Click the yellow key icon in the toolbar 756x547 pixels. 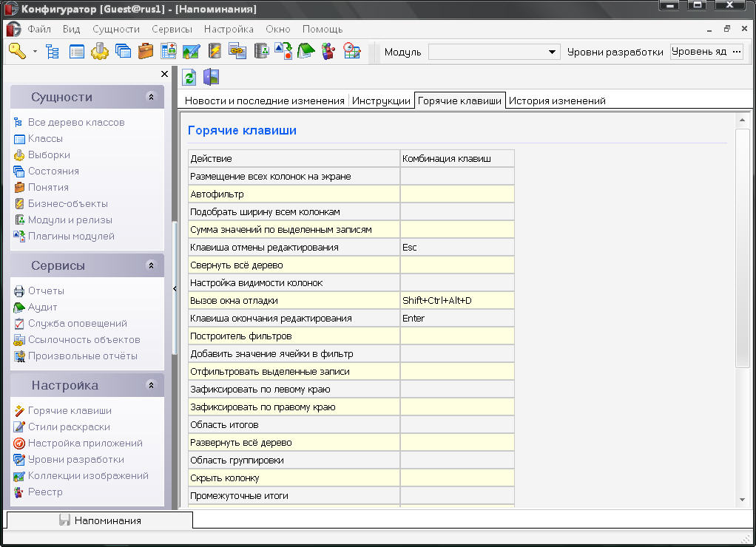[x=17, y=51]
